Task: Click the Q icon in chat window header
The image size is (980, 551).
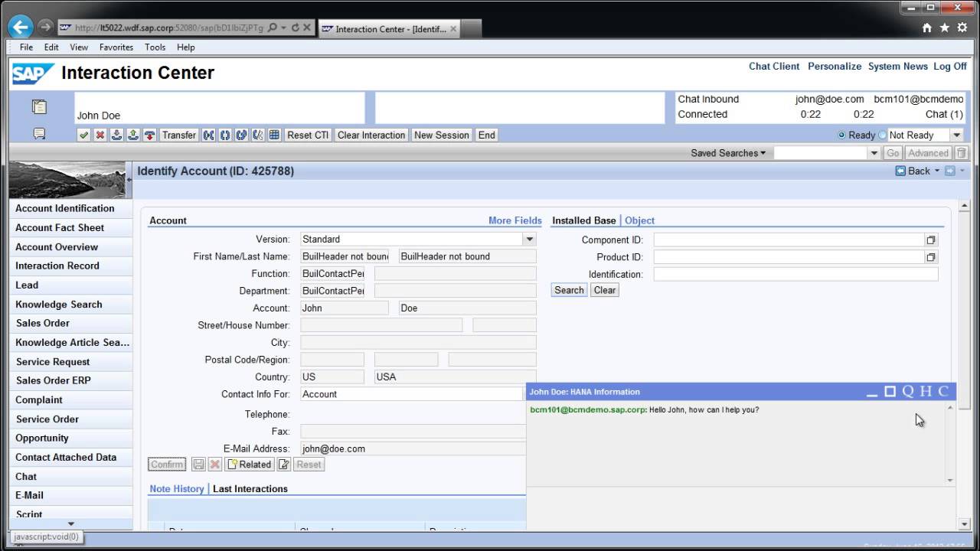Action: coord(908,391)
